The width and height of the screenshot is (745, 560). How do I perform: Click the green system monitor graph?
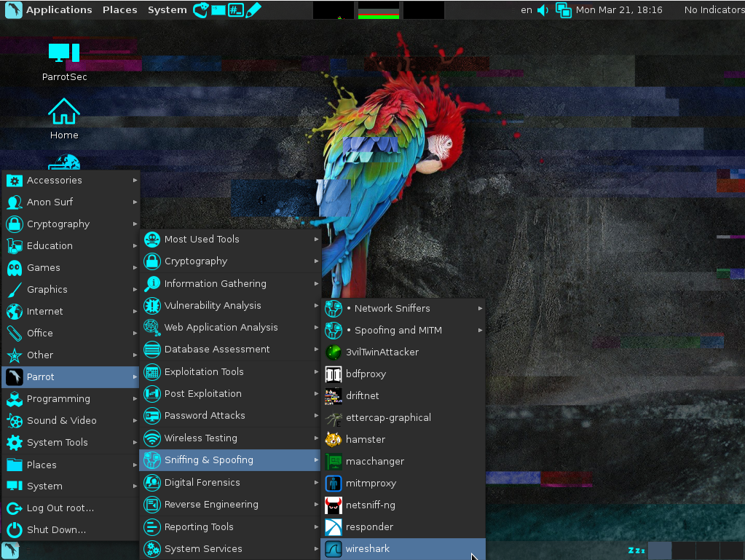point(378,10)
